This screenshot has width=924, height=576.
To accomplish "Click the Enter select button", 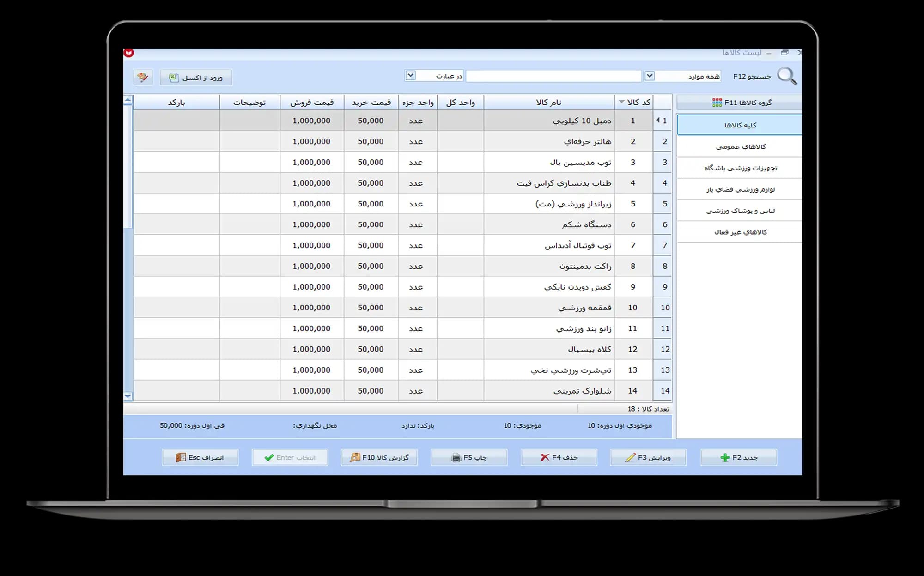I will click(x=290, y=457).
